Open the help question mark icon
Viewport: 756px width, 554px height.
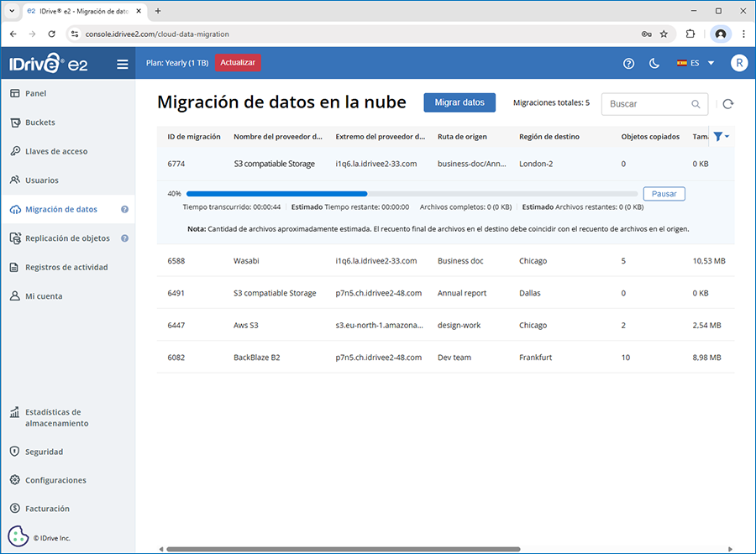(628, 64)
